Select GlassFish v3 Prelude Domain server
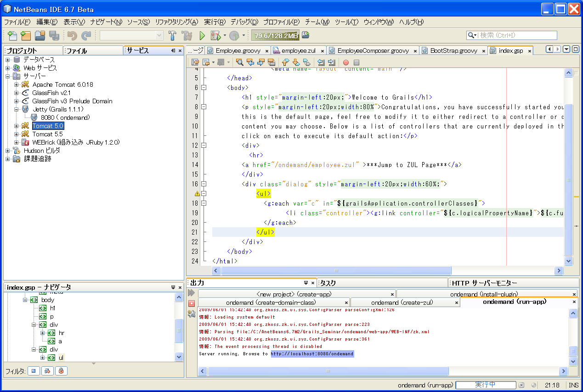This screenshot has height=392, width=583. tap(72, 101)
